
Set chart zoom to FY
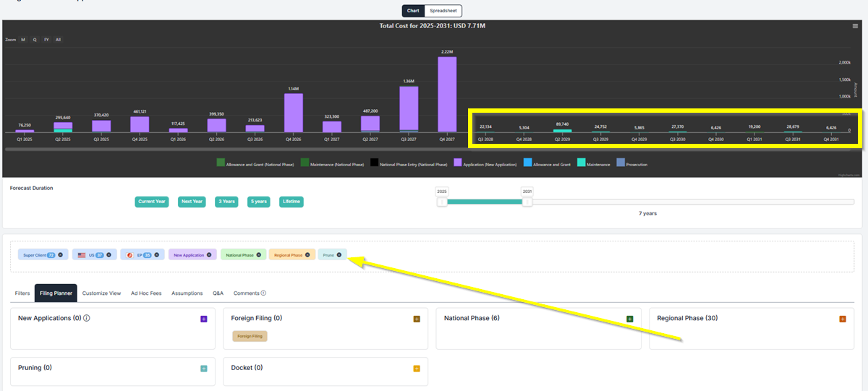coord(46,40)
